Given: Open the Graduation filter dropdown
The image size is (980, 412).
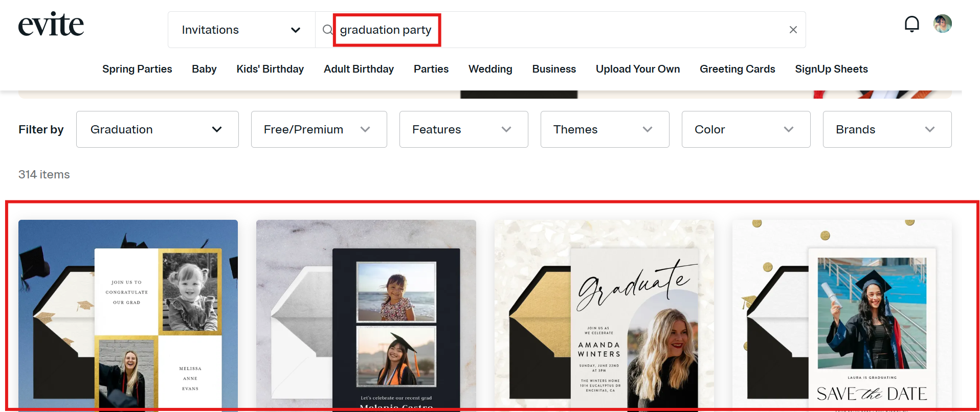Looking at the screenshot, I should (158, 129).
